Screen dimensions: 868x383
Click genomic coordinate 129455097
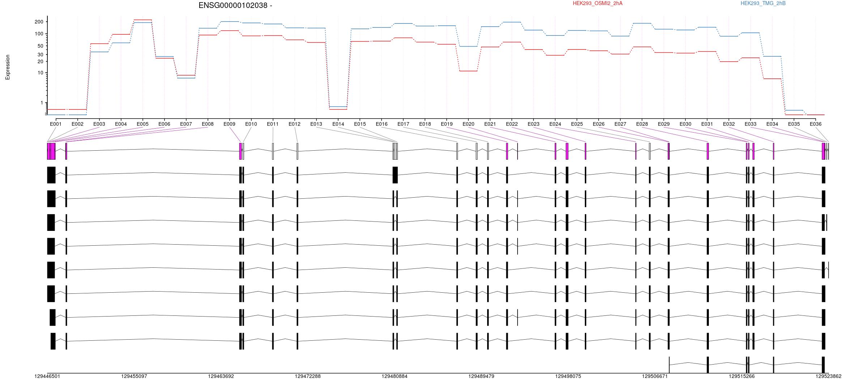[x=134, y=376]
